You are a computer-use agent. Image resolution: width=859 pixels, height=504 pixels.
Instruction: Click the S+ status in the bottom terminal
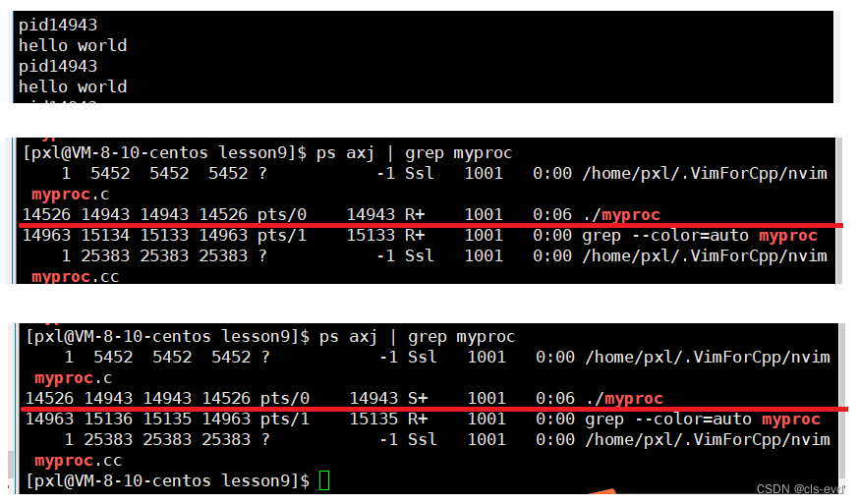pos(417,399)
